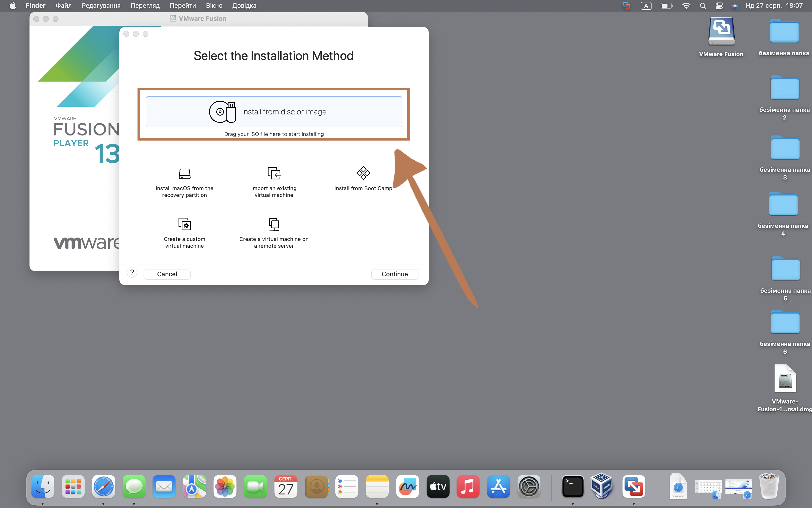Click the Cancel button

click(167, 274)
